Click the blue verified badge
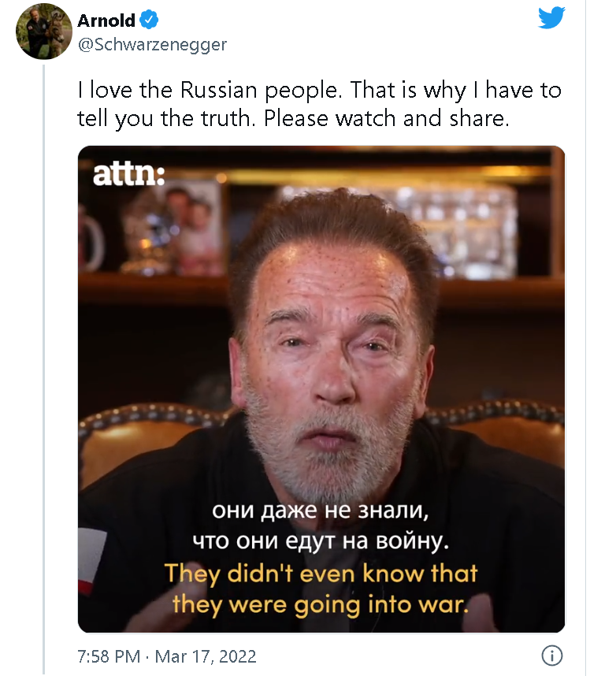This screenshot has width=616, height=676. [x=150, y=20]
